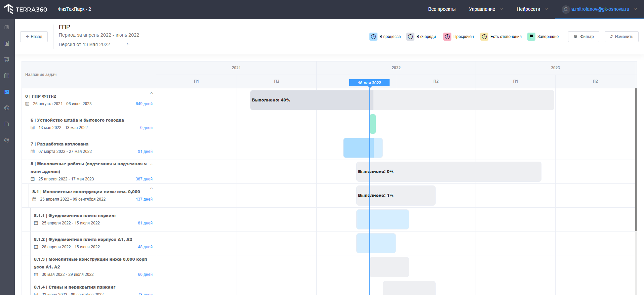
Task: Click the grey 'В очереди' pause icon
Action: point(410,37)
